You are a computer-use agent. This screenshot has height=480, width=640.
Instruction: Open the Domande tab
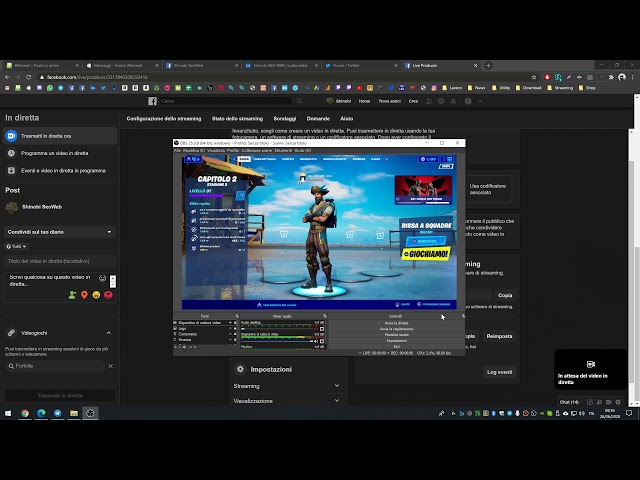click(x=318, y=118)
